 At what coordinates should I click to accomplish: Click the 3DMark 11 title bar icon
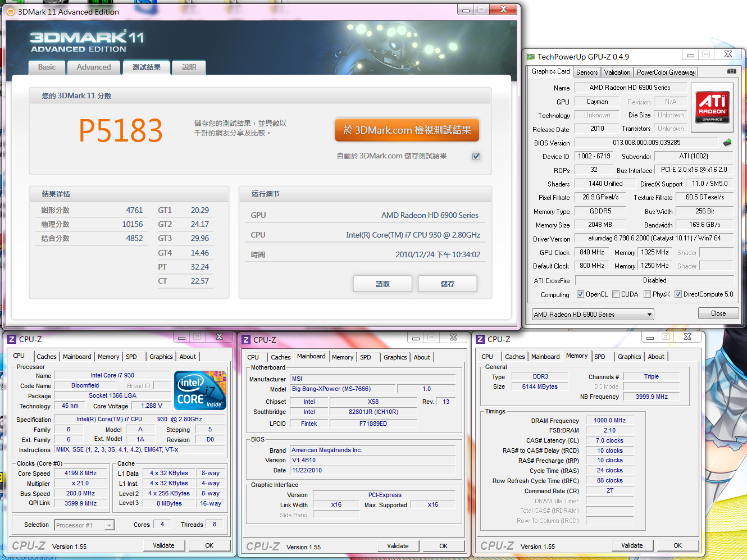[10, 11]
